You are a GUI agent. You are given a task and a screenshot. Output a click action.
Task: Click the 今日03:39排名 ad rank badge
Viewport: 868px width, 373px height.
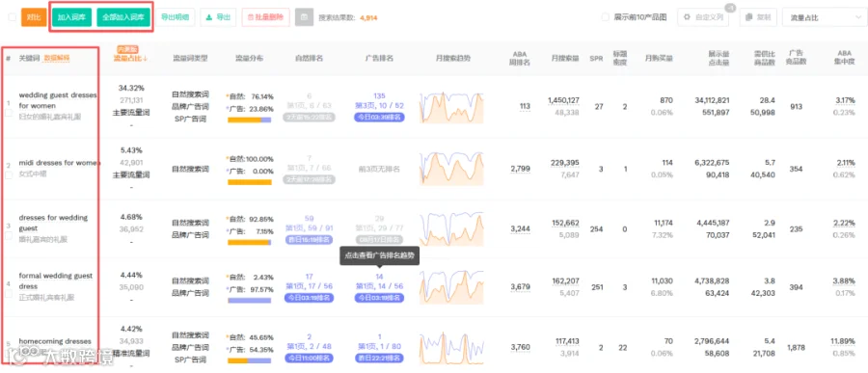pos(380,118)
